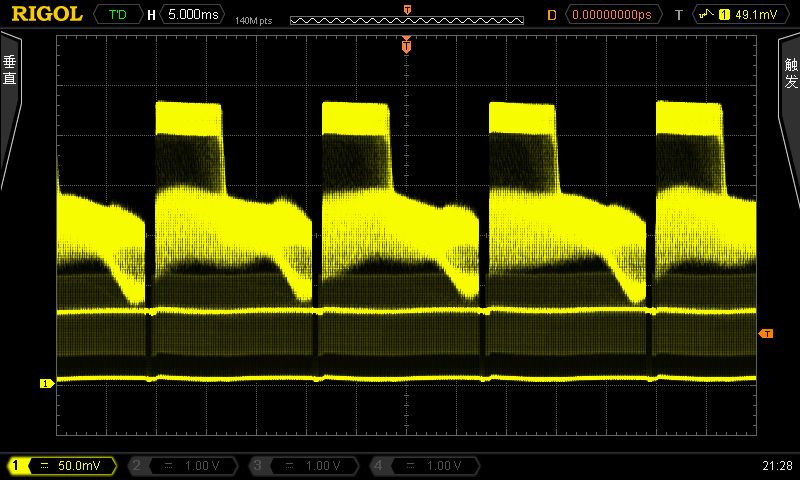Click the T'D trigger status indicator
Image resolution: width=800 pixels, height=480 pixels.
tap(117, 15)
